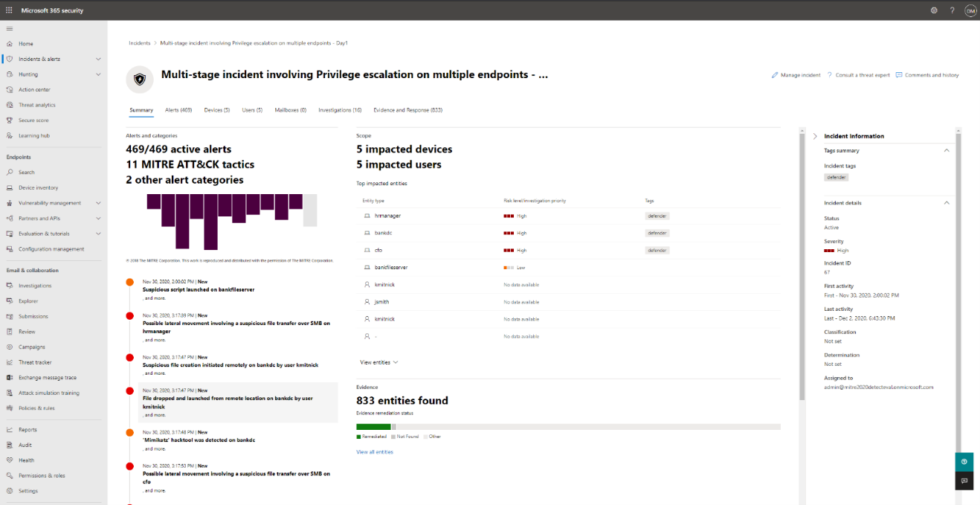Collapse the Tags summary section
The image size is (980, 505).
click(x=947, y=149)
